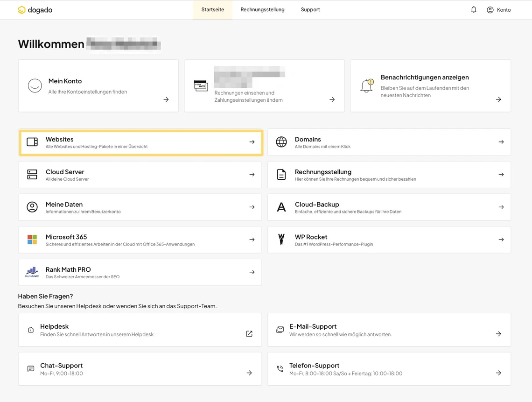This screenshot has width=532, height=402.
Task: Click the Cloud-Backup icon
Action: tap(281, 207)
